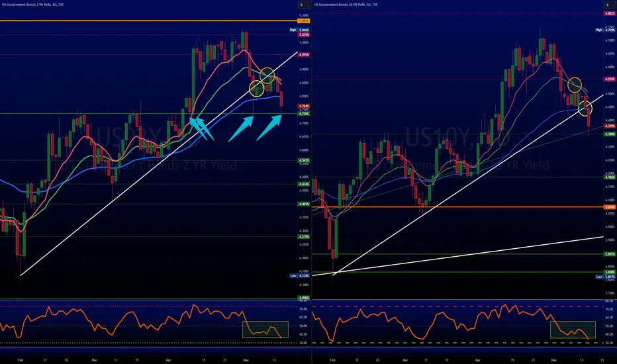This screenshot has width=617, height=364.
Task: Click the Apr date label on the 2 YR time axis
Action: pos(168,360)
